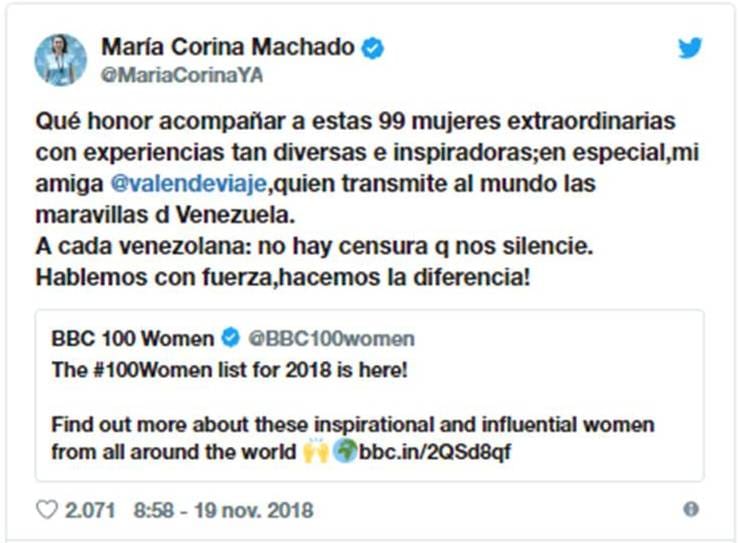
Task: Click the globe emoji before bbc.in link
Action: pyautogui.click(x=345, y=451)
